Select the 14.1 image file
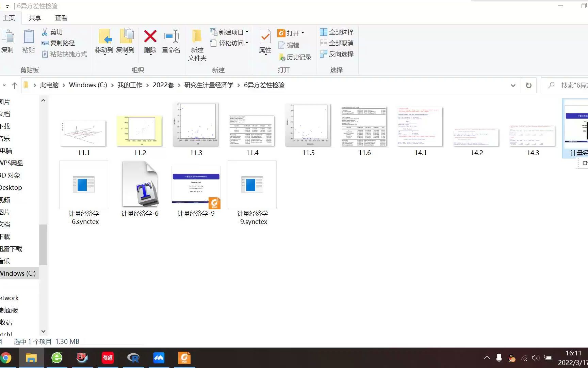 point(421,126)
